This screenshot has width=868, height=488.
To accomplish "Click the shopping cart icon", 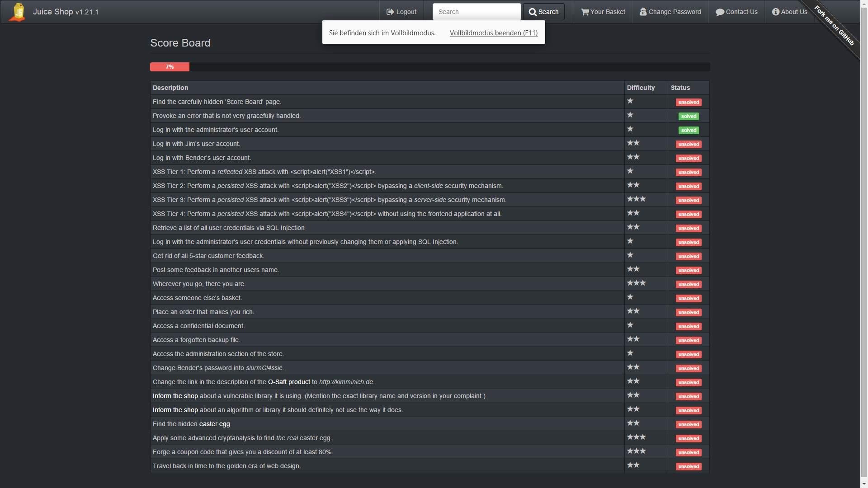I will tap(585, 12).
